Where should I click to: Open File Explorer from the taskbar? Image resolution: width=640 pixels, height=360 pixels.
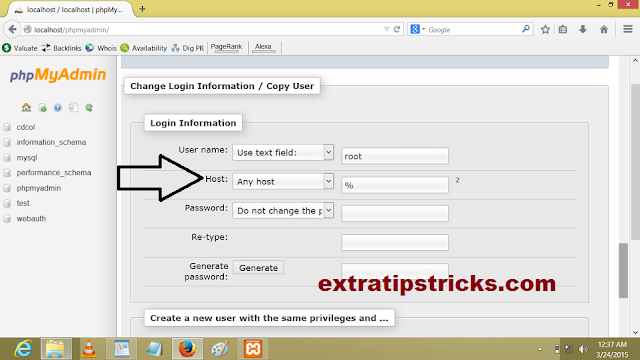tap(56, 349)
